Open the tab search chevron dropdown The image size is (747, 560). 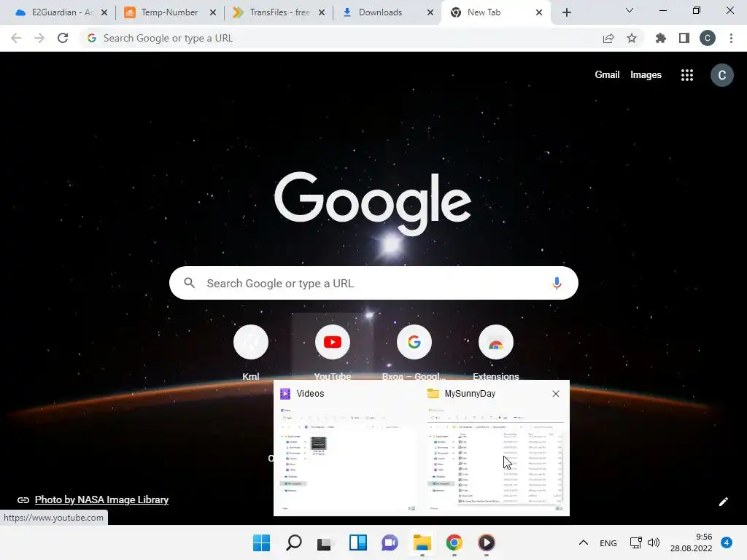click(630, 10)
